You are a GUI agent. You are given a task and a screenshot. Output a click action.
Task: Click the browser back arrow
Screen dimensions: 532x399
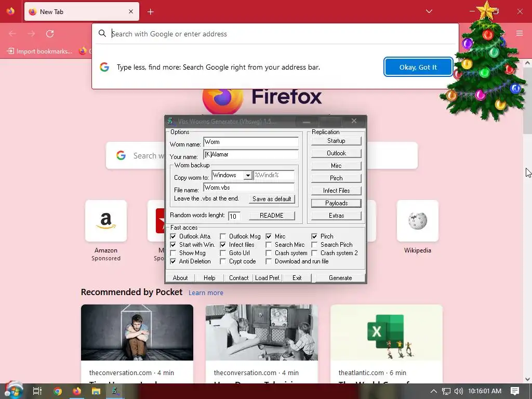point(12,34)
